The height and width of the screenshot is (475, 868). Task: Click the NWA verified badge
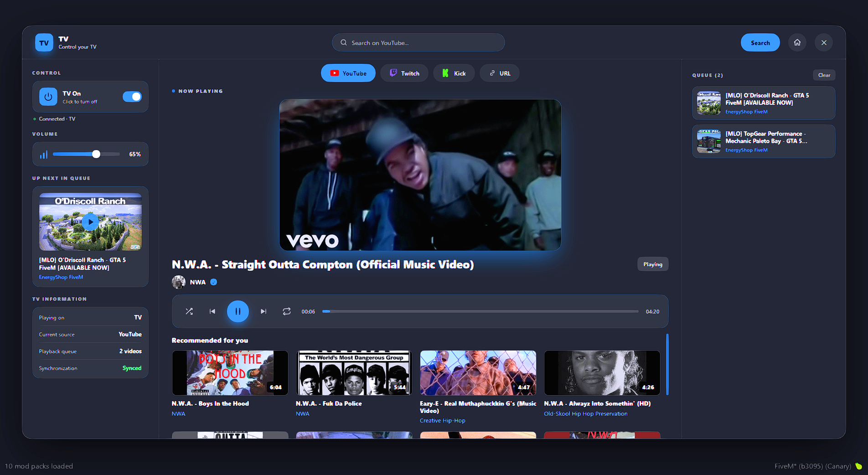point(214,282)
